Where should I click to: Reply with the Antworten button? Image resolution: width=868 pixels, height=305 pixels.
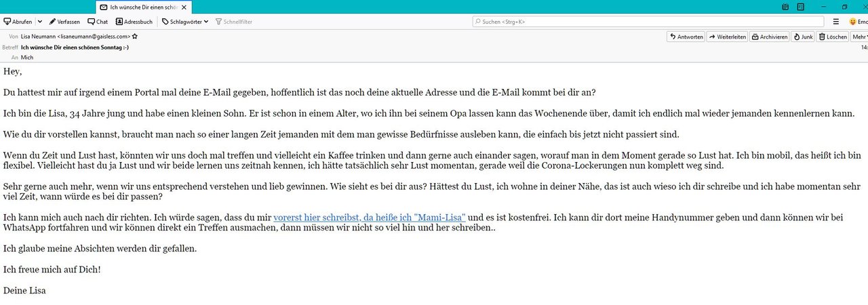point(686,37)
